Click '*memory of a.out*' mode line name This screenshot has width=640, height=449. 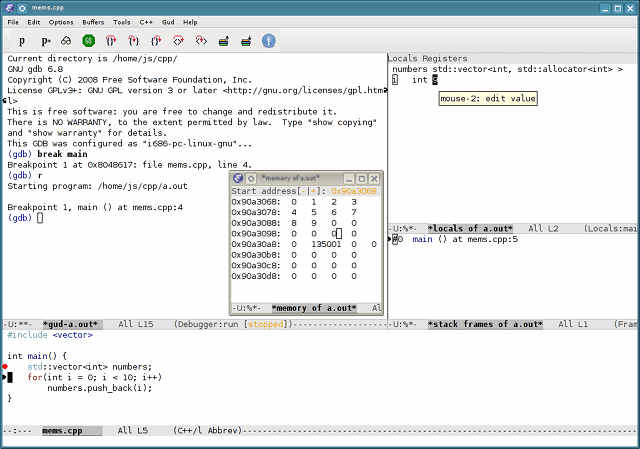(x=314, y=308)
